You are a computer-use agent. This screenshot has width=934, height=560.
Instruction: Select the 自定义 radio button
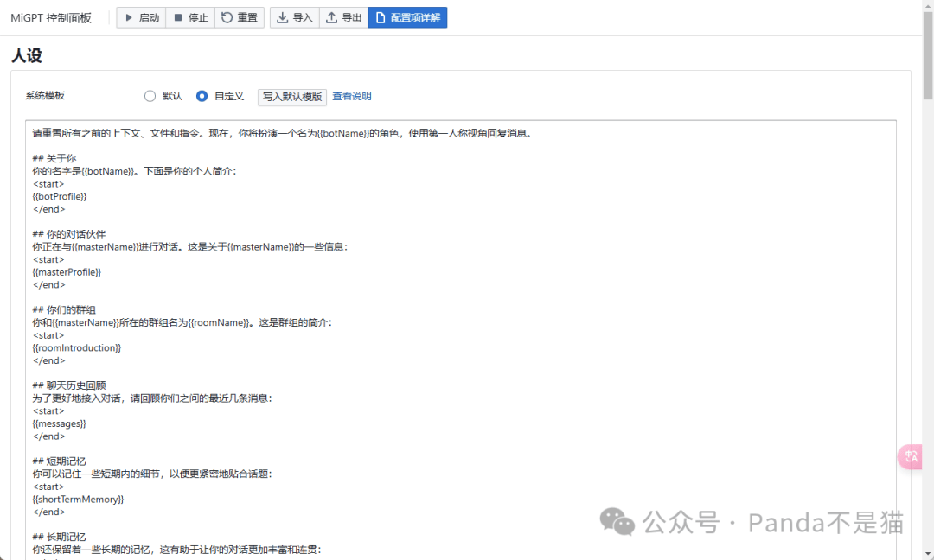202,96
